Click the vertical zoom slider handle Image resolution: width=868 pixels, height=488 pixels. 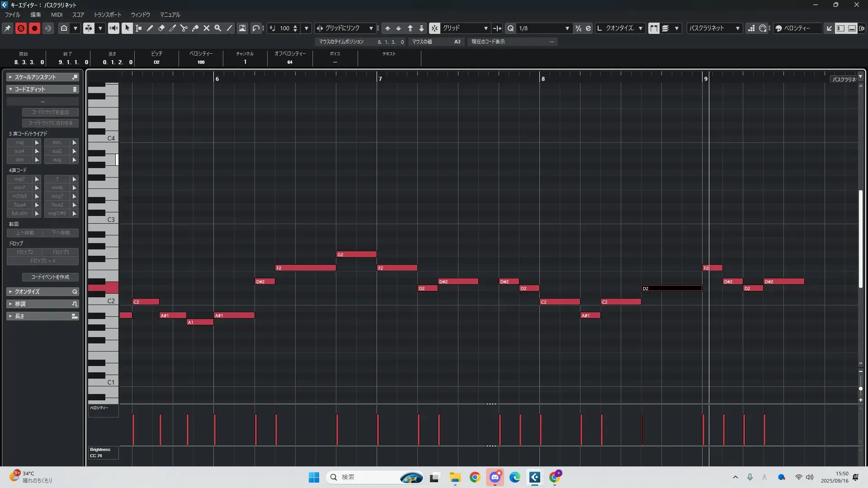(860, 389)
